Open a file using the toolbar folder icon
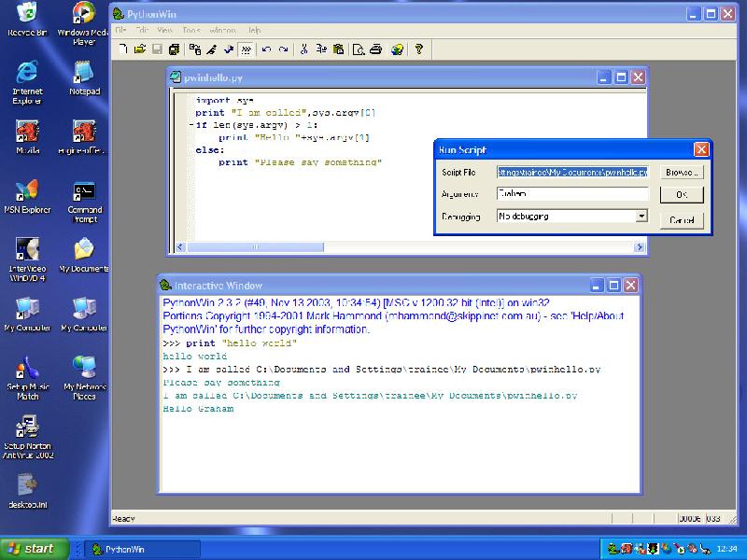Viewport: 747px width, 560px height. pos(140,49)
